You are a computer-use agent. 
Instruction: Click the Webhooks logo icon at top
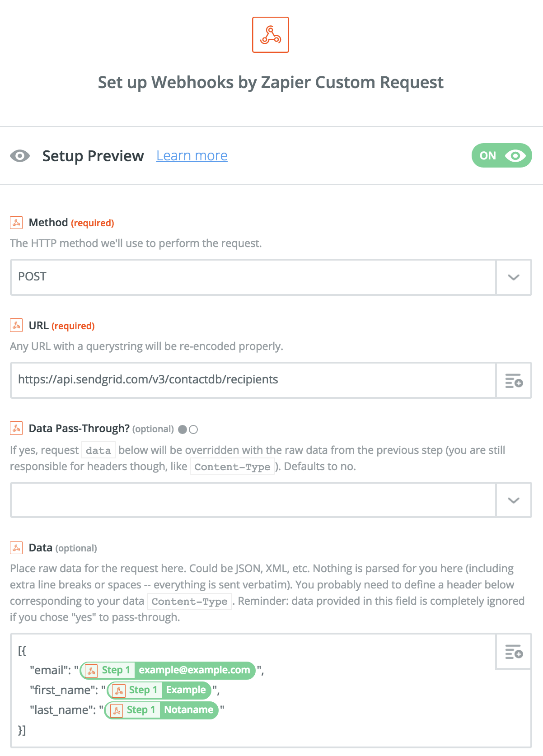[270, 35]
